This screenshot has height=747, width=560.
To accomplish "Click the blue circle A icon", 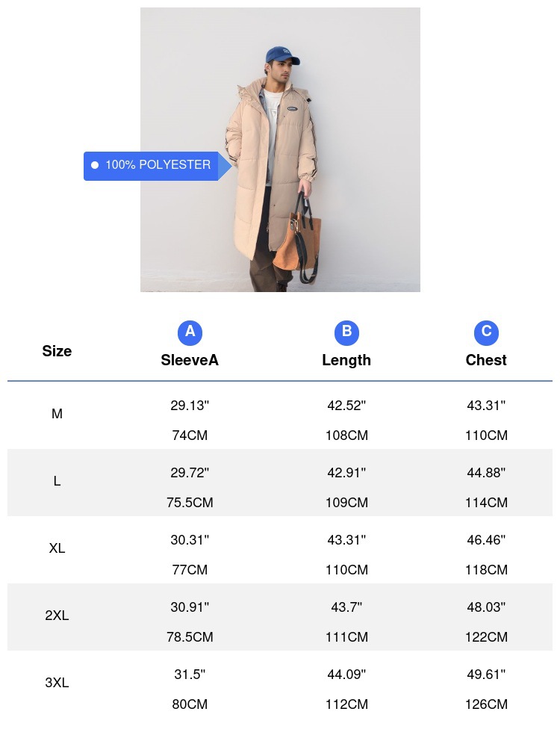I will coord(190,332).
